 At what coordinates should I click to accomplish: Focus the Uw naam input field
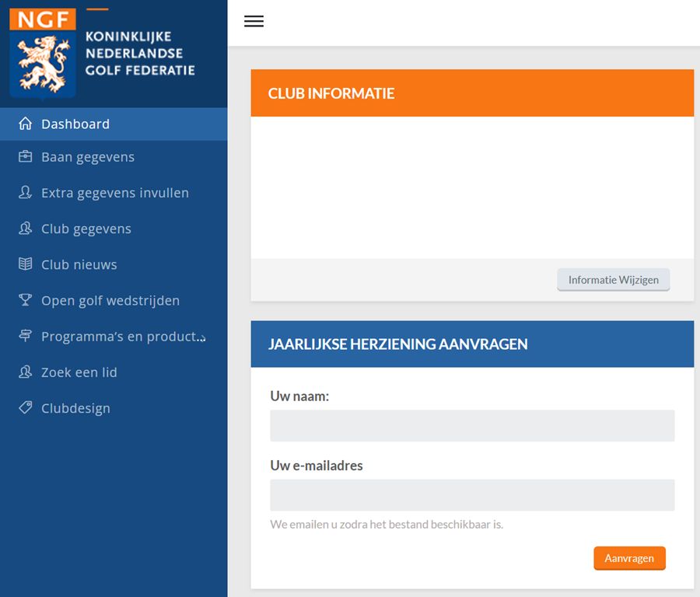[472, 426]
